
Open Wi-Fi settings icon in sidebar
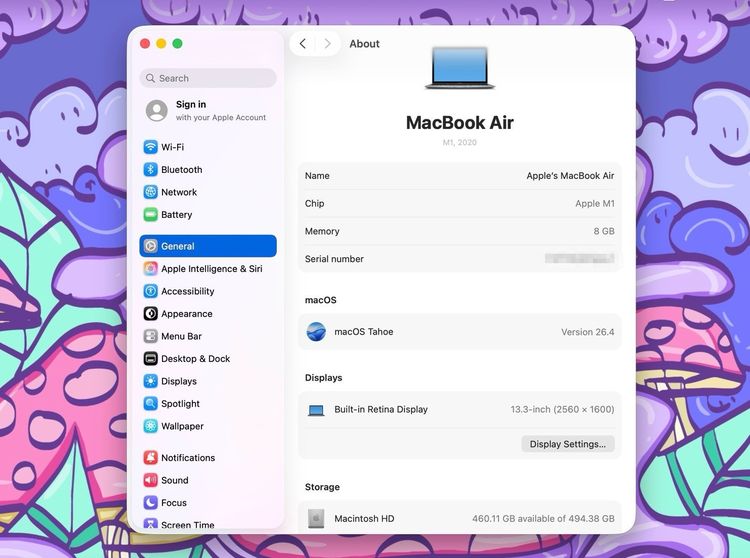tap(150, 147)
